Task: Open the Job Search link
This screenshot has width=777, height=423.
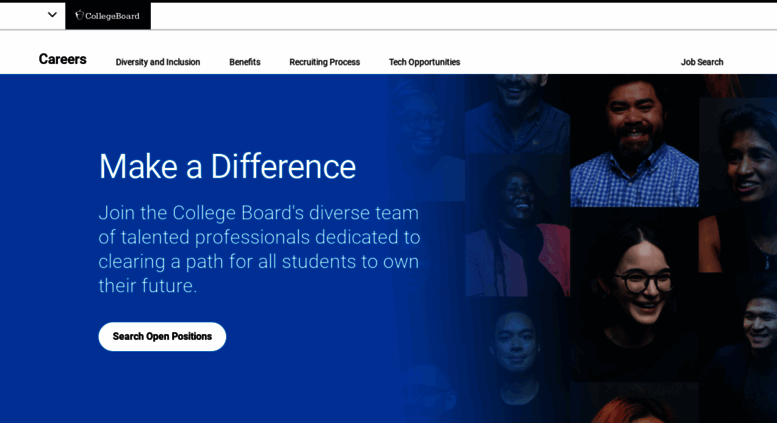Action: 702,62
